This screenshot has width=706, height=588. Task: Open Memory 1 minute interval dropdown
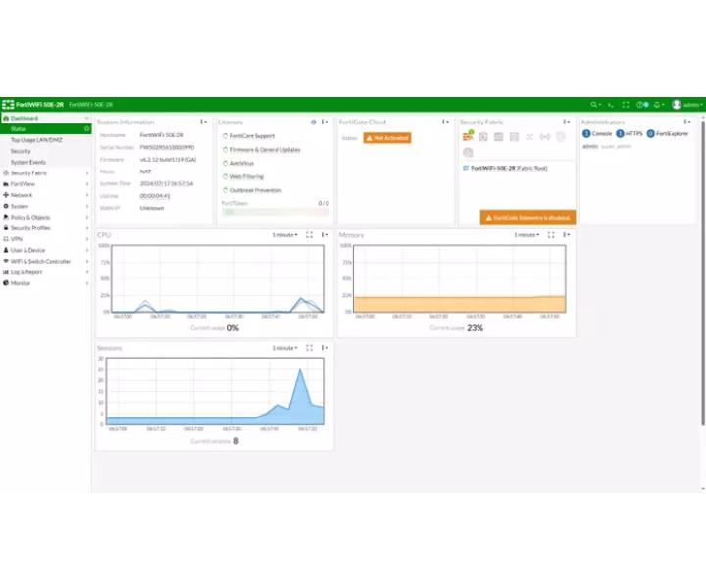click(527, 235)
